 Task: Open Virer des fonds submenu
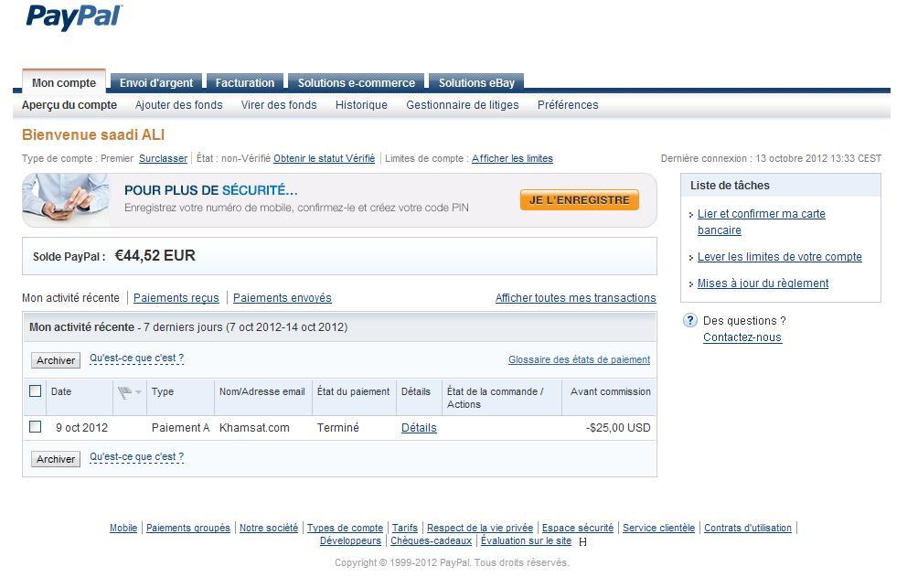click(279, 105)
